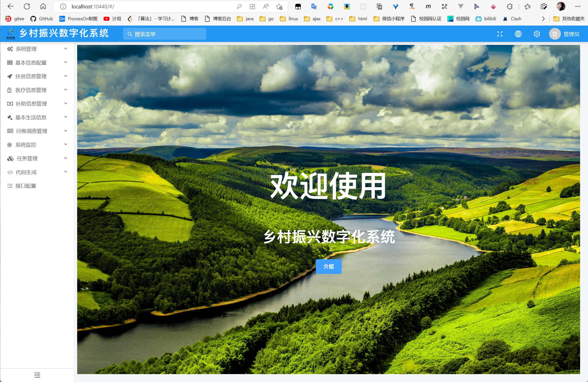
Task: Open the password key icon in address bar
Action: click(x=239, y=7)
